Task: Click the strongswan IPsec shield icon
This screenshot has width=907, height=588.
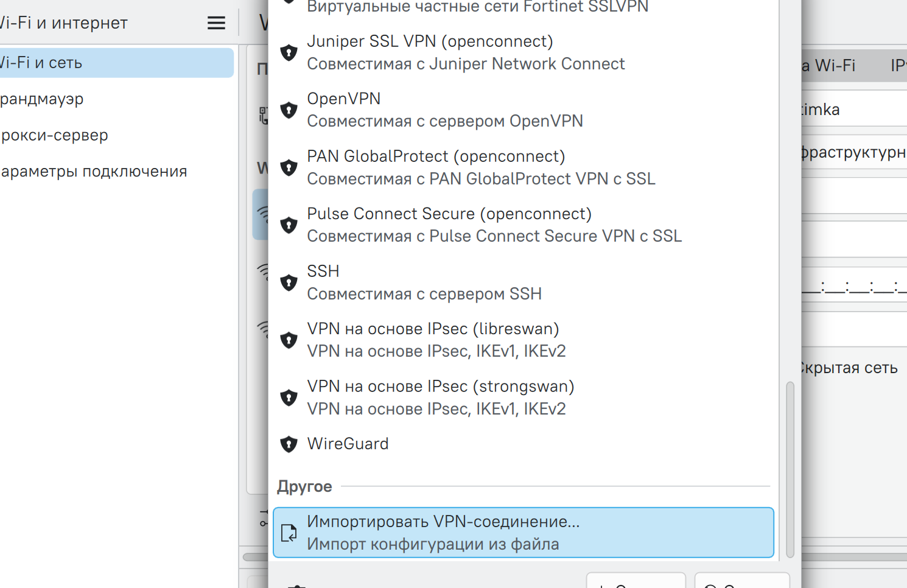Action: (289, 397)
